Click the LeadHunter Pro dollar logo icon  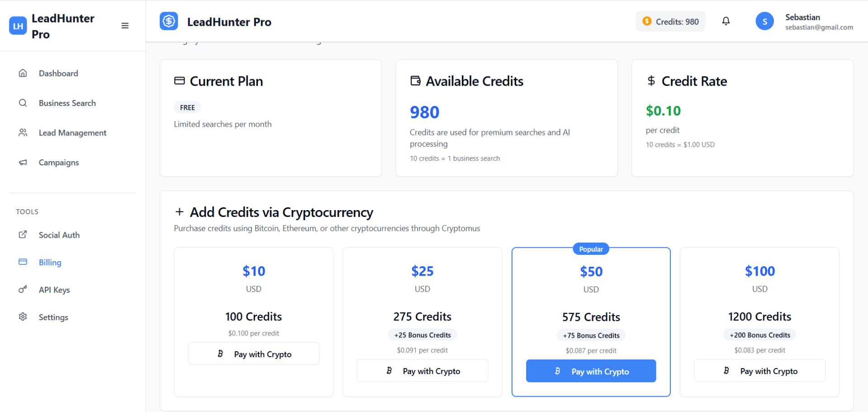pos(169,21)
